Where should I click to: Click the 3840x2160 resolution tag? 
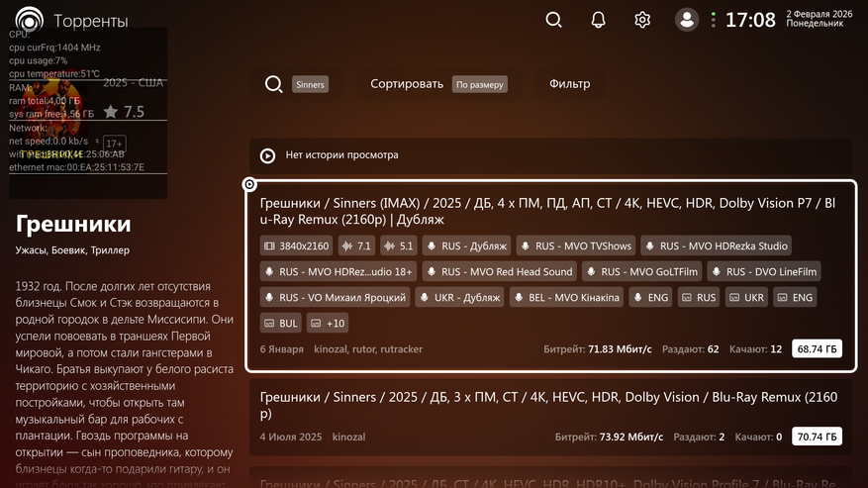[x=296, y=245]
